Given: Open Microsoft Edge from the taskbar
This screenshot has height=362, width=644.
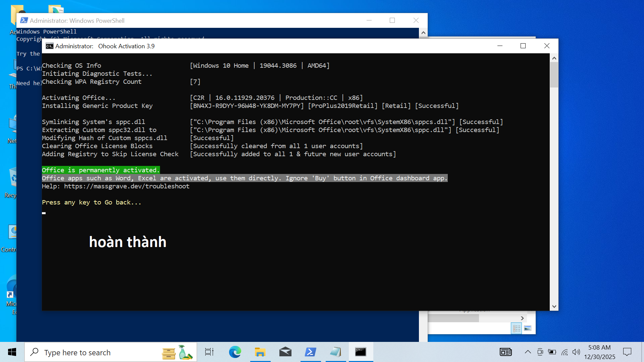Looking at the screenshot, I should (x=235, y=352).
